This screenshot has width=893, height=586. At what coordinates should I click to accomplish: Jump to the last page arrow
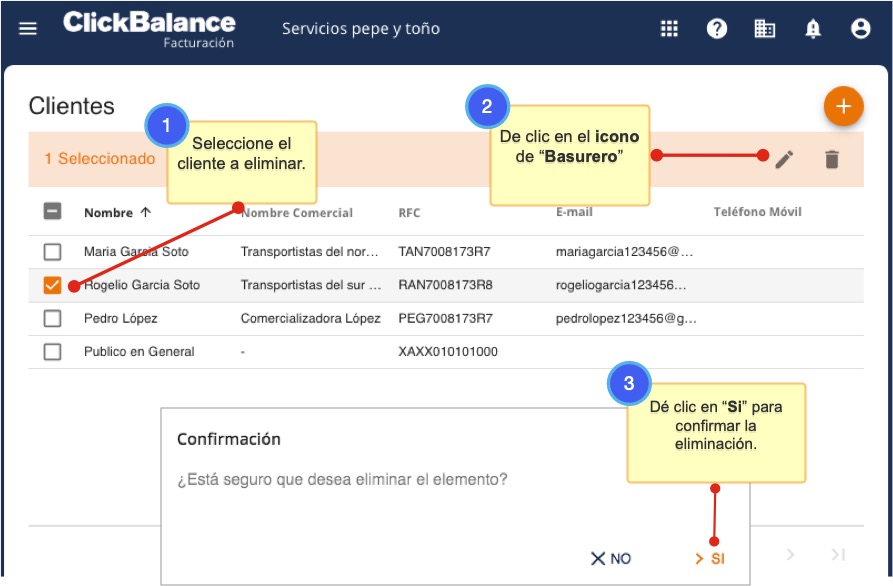tap(838, 554)
